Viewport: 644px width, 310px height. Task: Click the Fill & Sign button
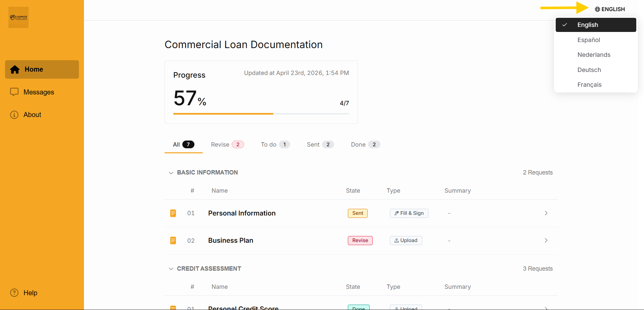409,213
